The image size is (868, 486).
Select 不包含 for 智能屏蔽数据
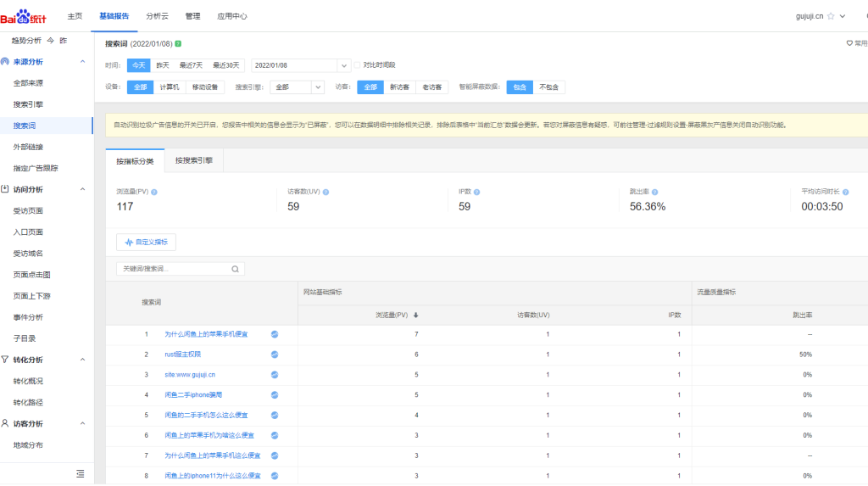point(548,87)
